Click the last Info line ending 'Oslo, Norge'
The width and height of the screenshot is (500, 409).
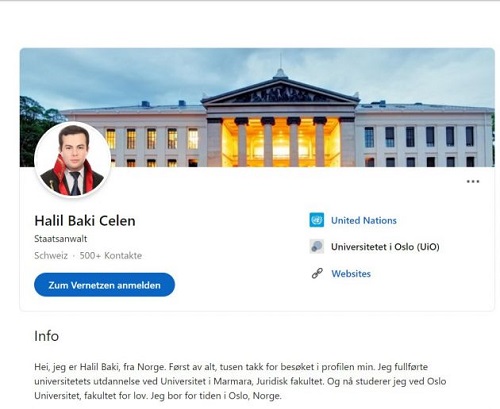click(x=158, y=396)
